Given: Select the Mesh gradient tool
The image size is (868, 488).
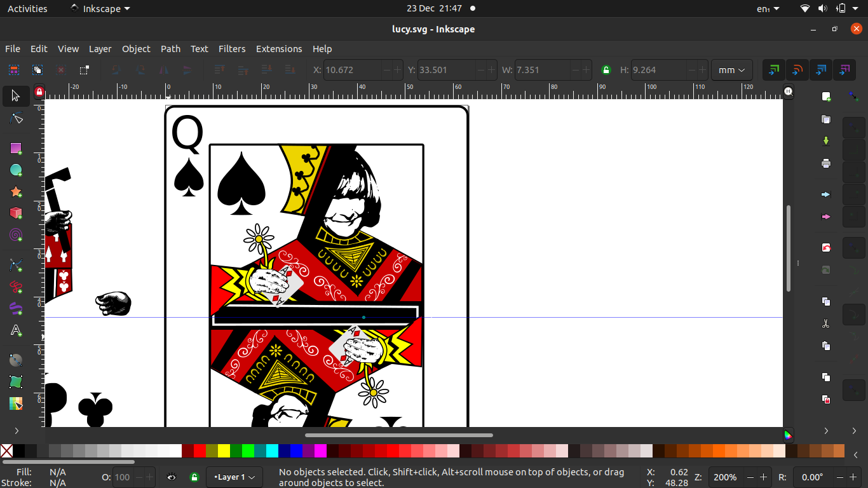Looking at the screenshot, I should 16,381.
